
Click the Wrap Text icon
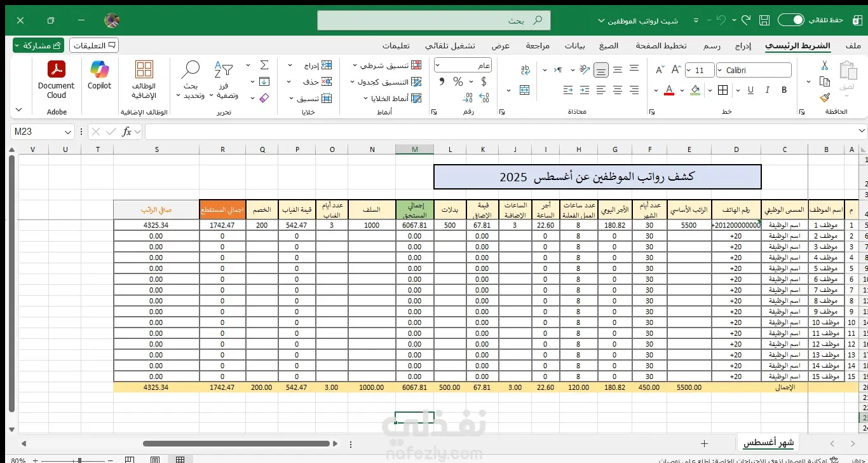click(x=525, y=70)
